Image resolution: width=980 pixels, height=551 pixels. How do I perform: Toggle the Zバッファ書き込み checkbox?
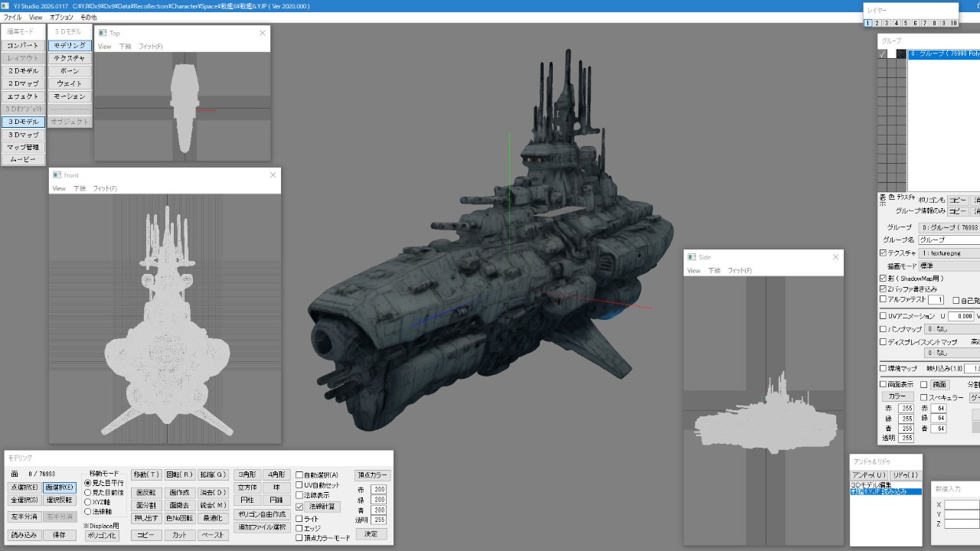[x=883, y=289]
